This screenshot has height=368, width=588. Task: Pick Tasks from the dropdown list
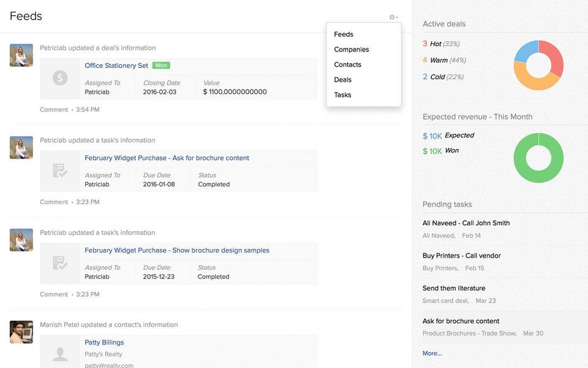pyautogui.click(x=343, y=95)
